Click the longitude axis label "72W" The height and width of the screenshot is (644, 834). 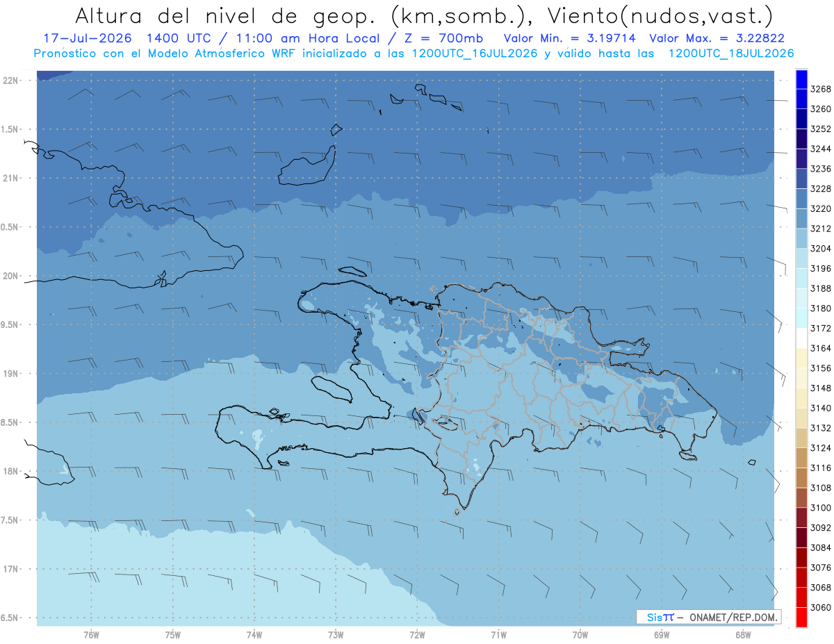tap(417, 634)
